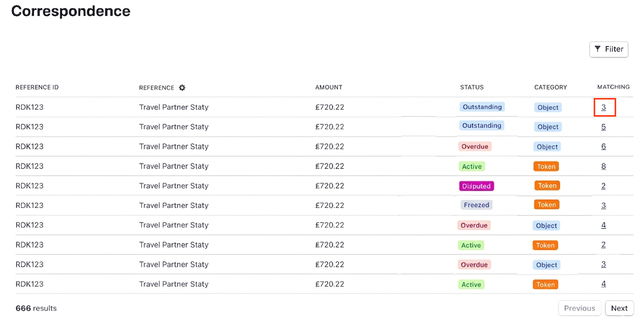
Task: Click the Object category tag in first row
Action: [x=548, y=107]
